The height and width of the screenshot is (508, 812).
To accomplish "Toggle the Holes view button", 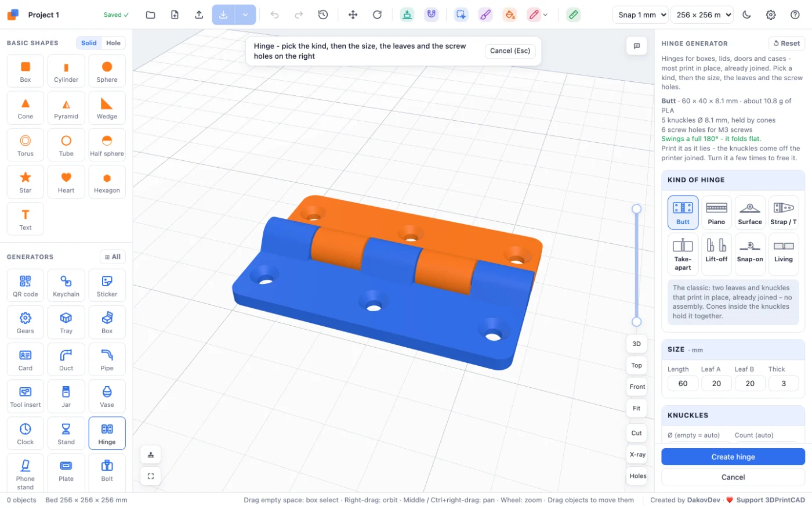I will [x=637, y=476].
